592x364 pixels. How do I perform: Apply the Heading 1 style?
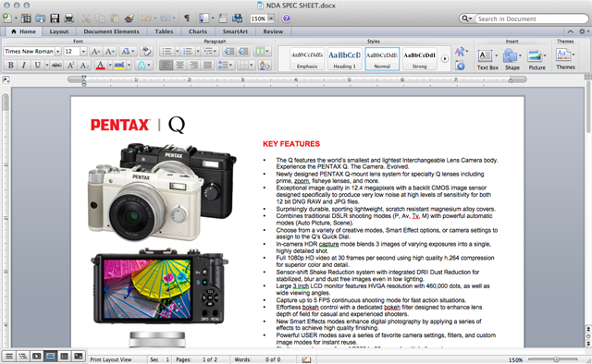click(x=344, y=59)
